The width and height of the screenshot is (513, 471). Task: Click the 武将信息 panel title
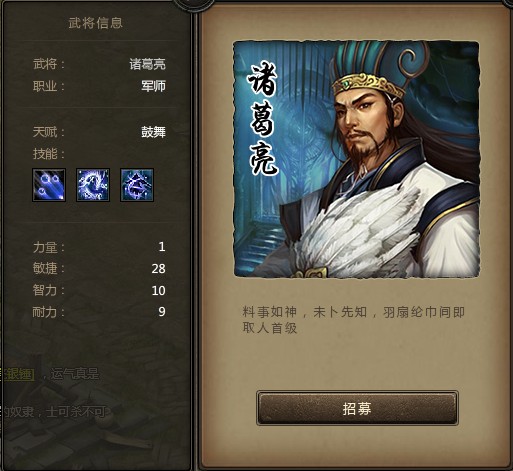click(x=96, y=23)
